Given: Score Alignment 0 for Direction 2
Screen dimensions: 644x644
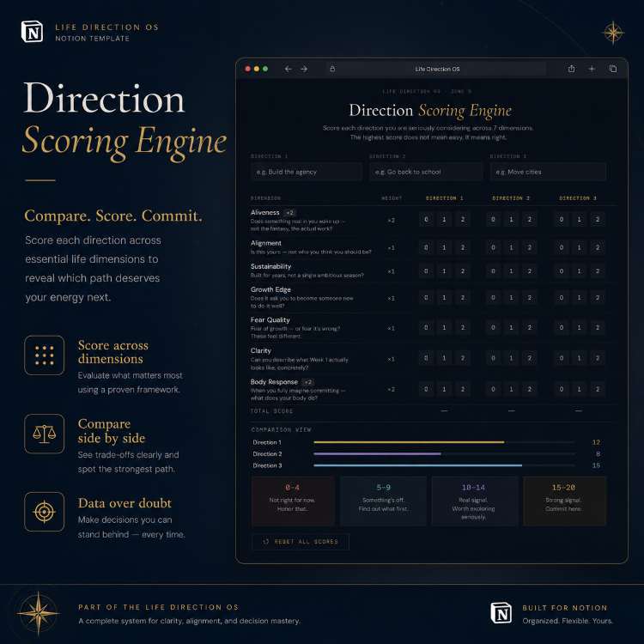Looking at the screenshot, I should coord(493,247).
